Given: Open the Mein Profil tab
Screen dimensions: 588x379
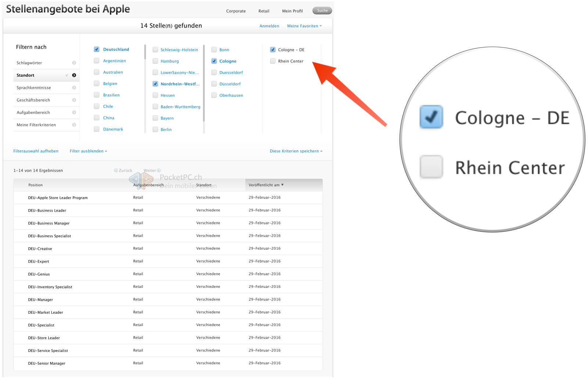Looking at the screenshot, I should click(293, 11).
